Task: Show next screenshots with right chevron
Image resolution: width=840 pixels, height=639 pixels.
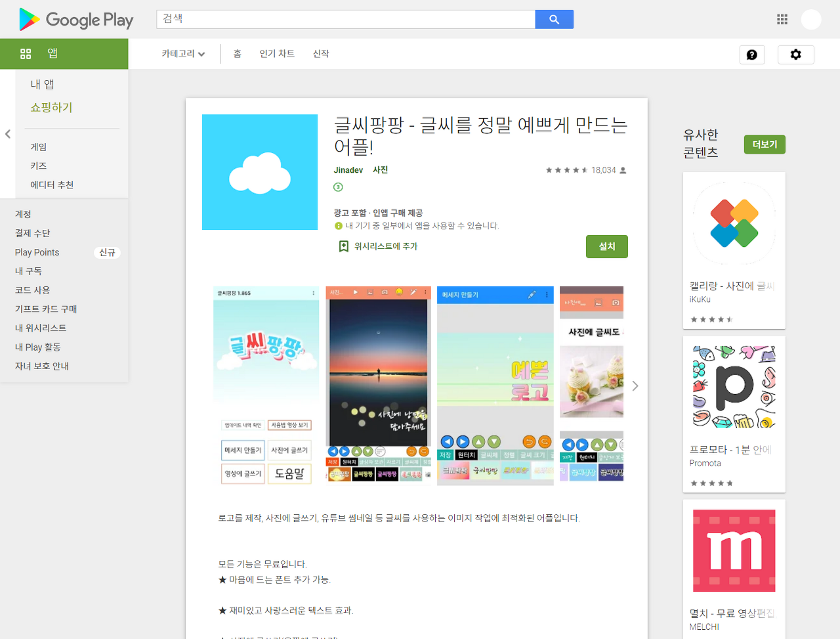Action: click(635, 386)
